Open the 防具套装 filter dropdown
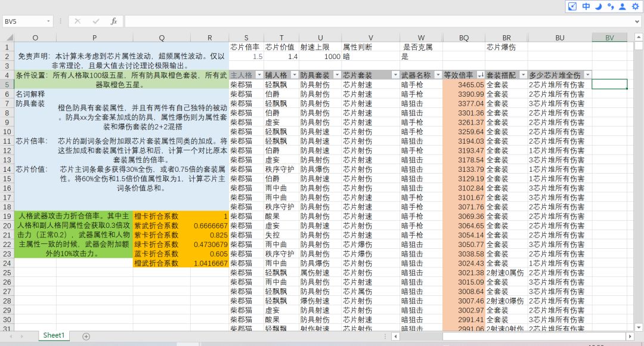 click(x=337, y=75)
